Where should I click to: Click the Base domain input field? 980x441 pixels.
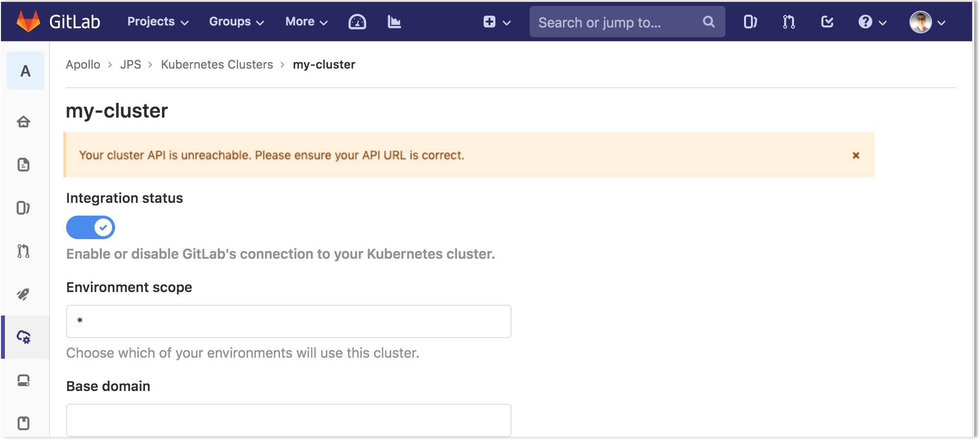coord(288,420)
